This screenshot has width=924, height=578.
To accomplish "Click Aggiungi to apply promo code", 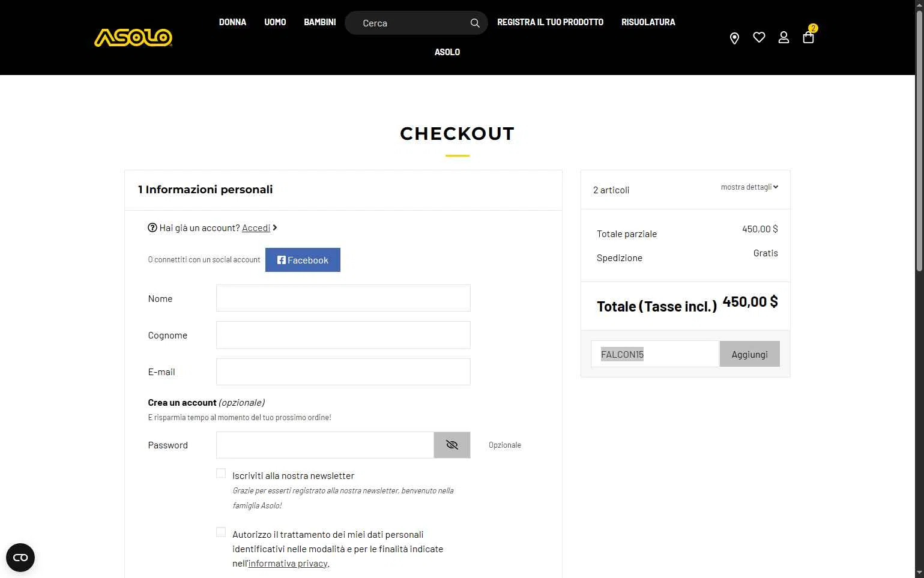I will 749,354.
